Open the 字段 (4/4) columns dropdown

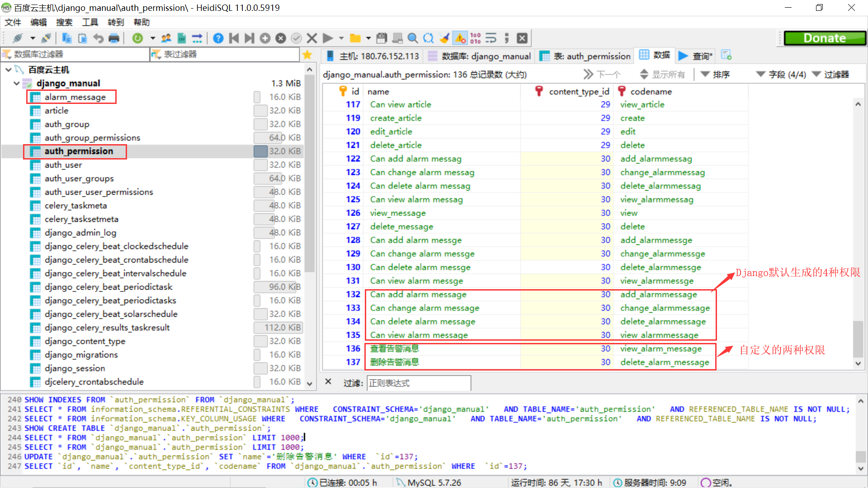click(781, 75)
